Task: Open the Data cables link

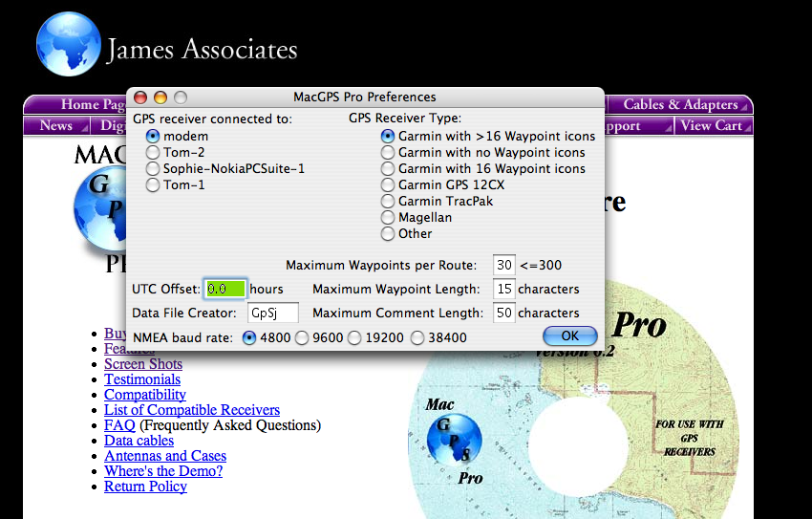Action: point(139,441)
